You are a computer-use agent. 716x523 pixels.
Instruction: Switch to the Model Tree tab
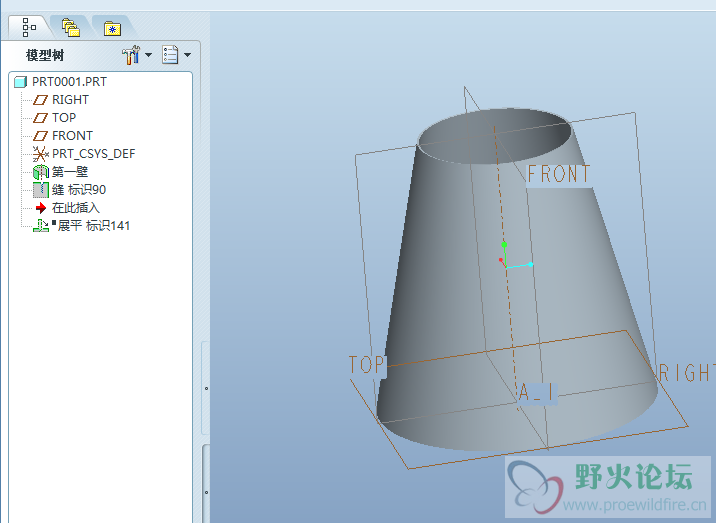click(x=29, y=27)
